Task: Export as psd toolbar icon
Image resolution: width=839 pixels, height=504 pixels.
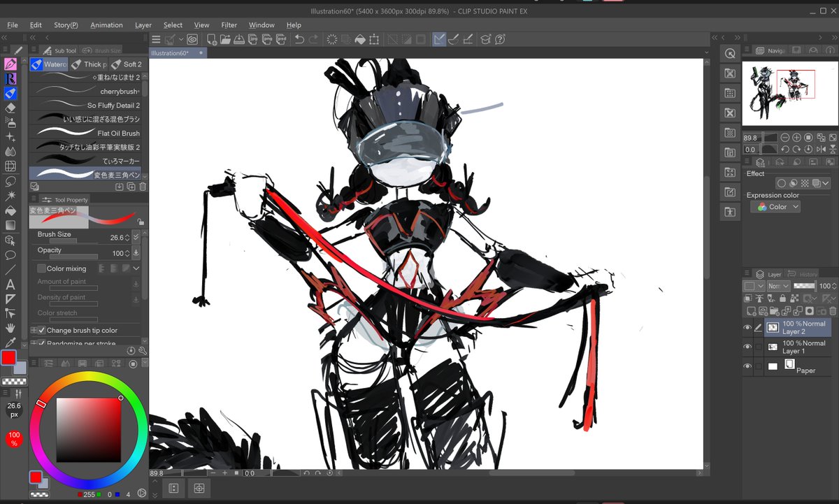Action: [x=281, y=40]
